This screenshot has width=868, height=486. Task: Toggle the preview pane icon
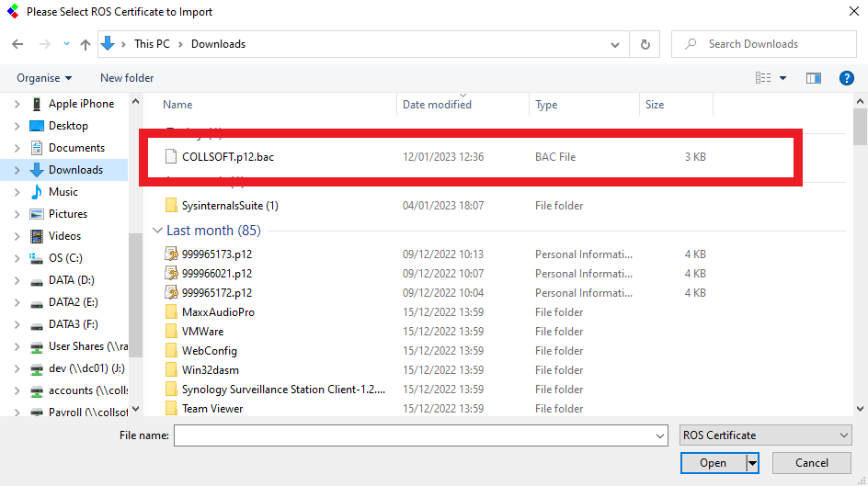(813, 78)
